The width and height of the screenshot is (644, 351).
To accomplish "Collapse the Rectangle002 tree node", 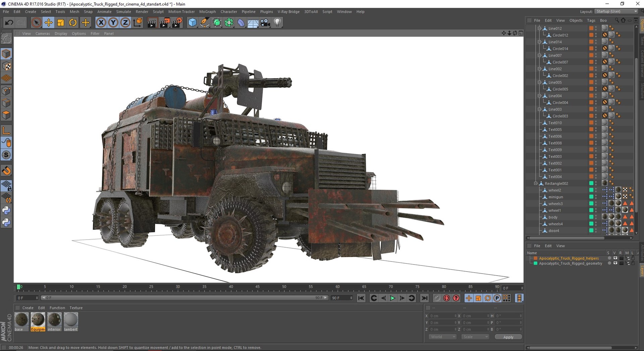I will 536,183.
